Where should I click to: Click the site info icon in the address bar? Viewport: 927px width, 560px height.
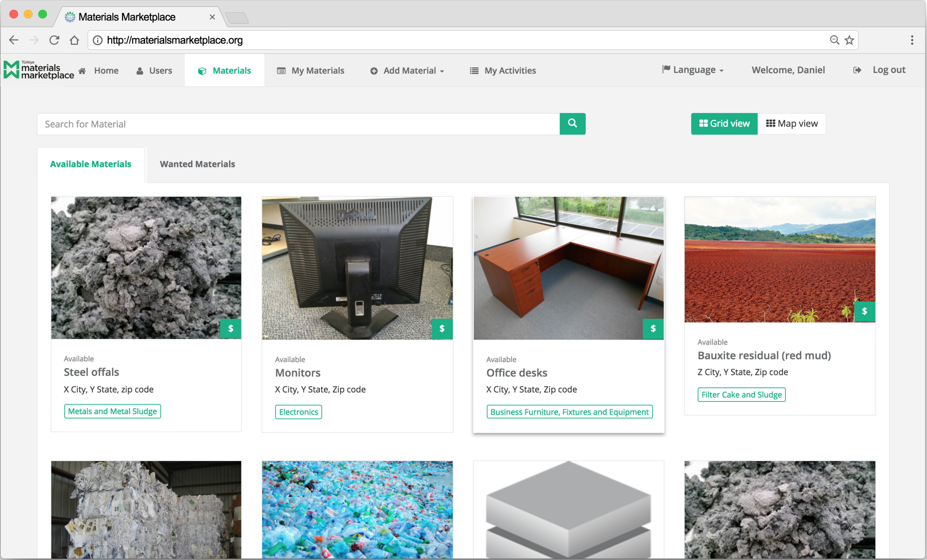point(98,40)
